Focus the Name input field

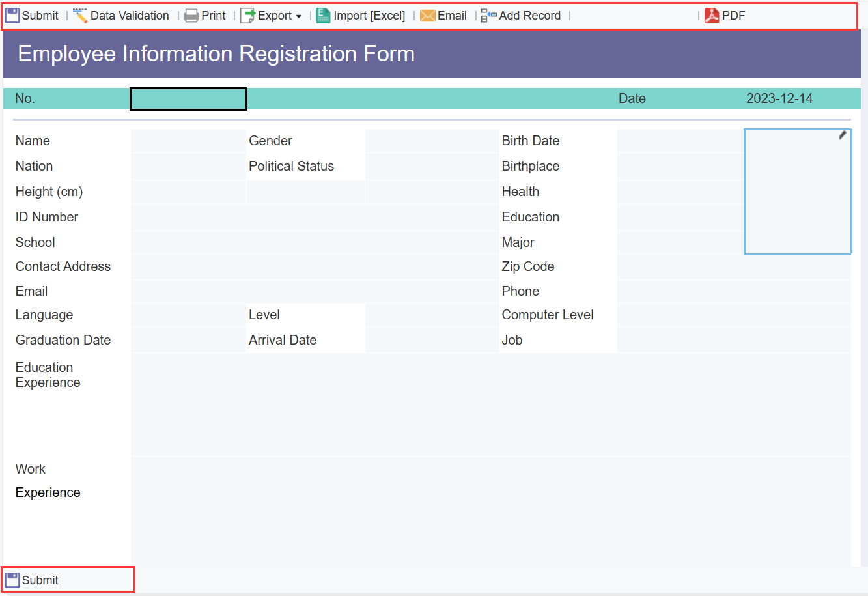click(x=188, y=141)
